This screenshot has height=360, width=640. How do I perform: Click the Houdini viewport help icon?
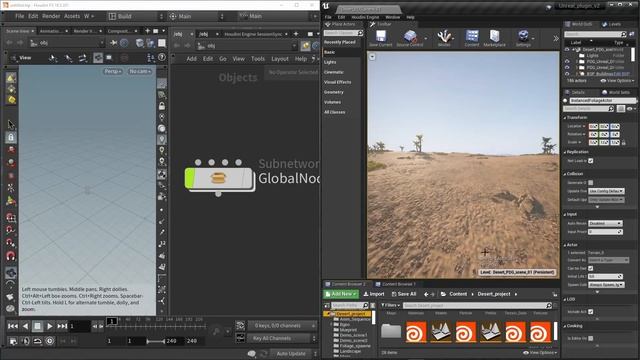162,58
